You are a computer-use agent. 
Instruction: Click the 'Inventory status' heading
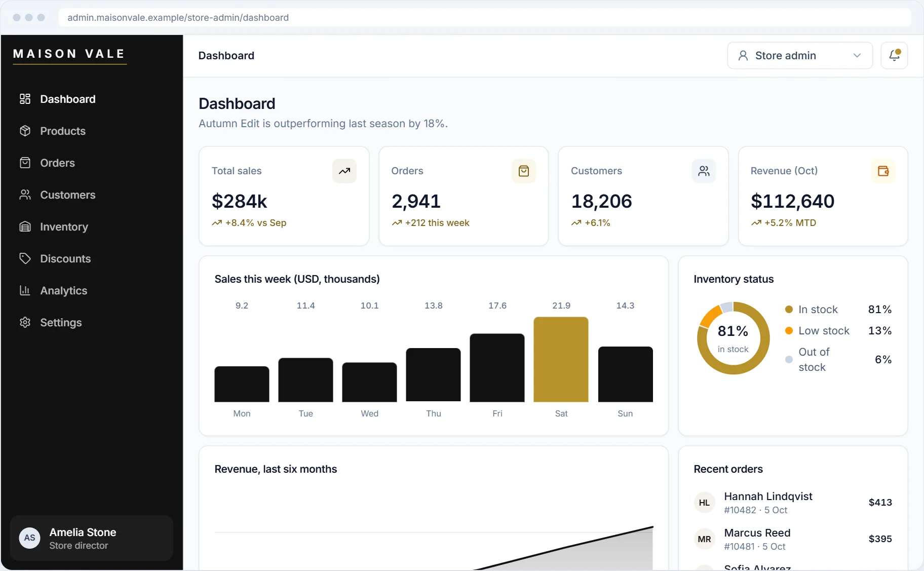coord(734,279)
